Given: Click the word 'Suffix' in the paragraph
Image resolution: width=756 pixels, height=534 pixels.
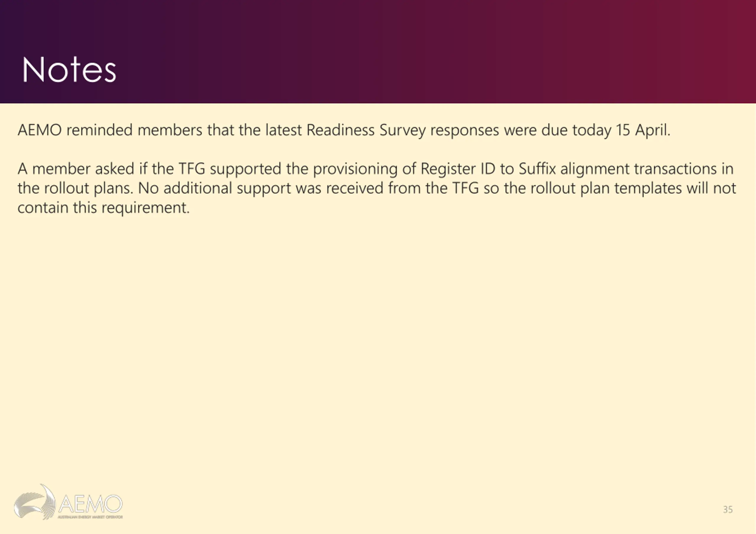Looking at the screenshot, I should click(537, 169).
